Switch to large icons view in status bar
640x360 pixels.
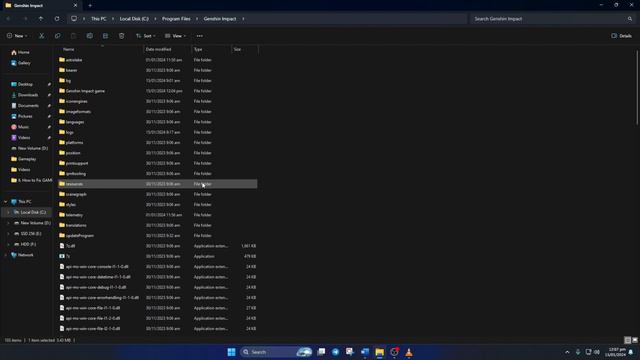pyautogui.click(x=635, y=340)
